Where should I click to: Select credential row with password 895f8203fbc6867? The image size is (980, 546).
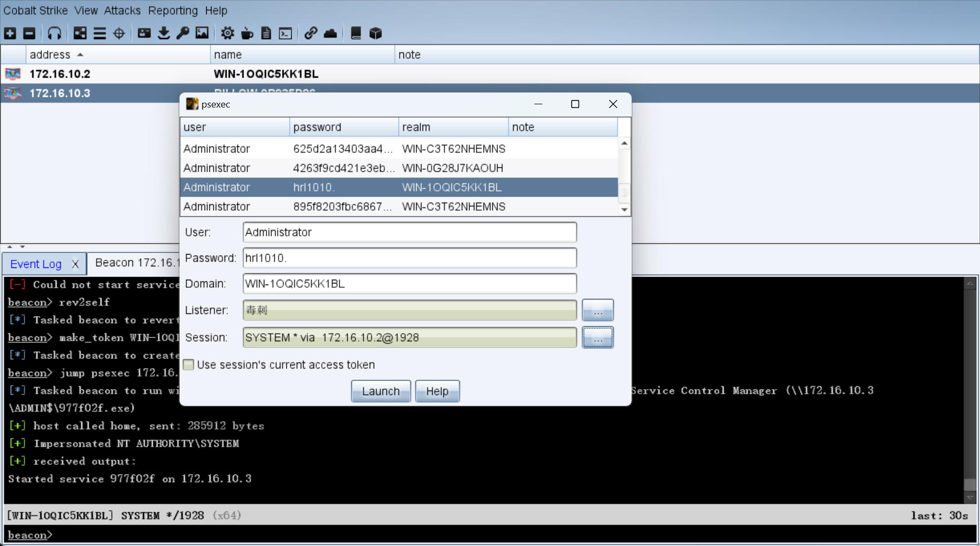[399, 206]
